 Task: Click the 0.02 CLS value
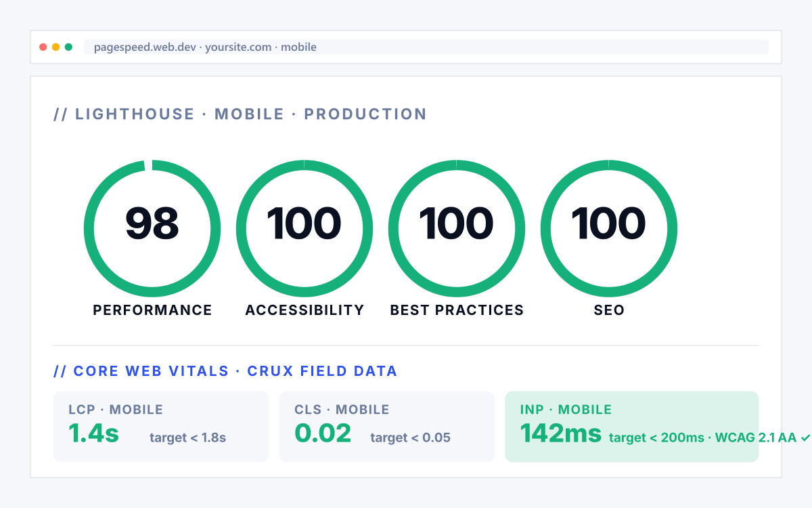pyautogui.click(x=323, y=433)
